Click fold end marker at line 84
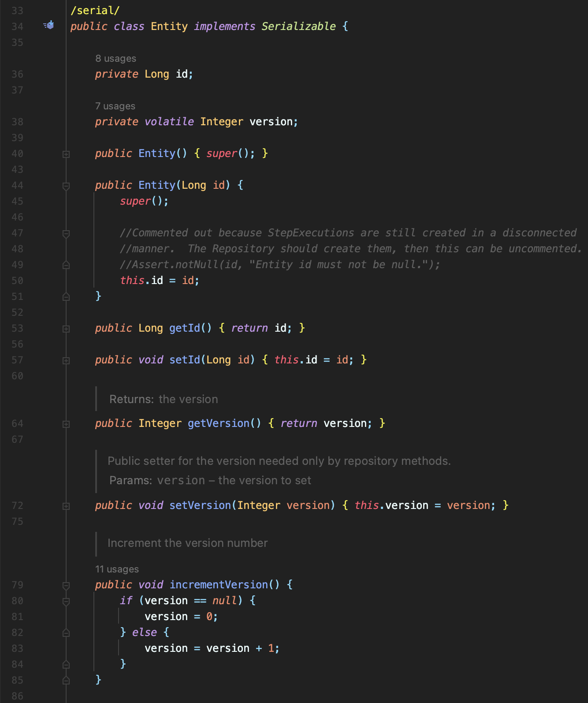Image resolution: width=588 pixels, height=703 pixels. pyautogui.click(x=66, y=664)
